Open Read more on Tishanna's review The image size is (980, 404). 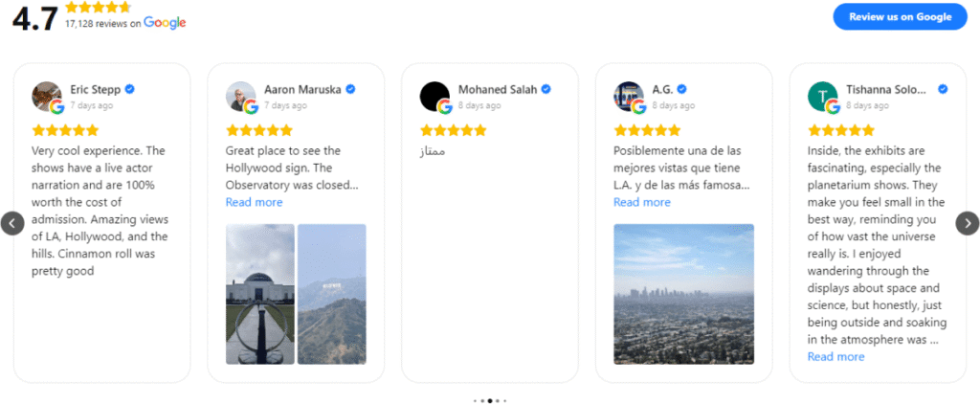tap(835, 357)
